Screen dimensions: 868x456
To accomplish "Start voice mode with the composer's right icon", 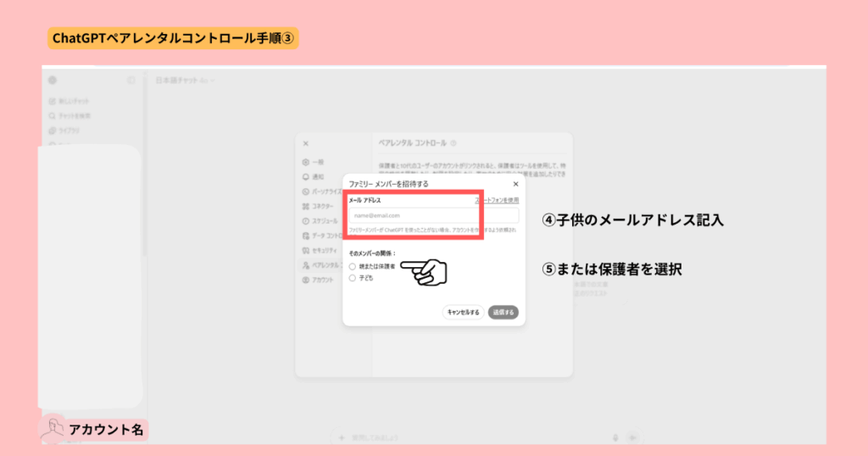I will (632, 437).
